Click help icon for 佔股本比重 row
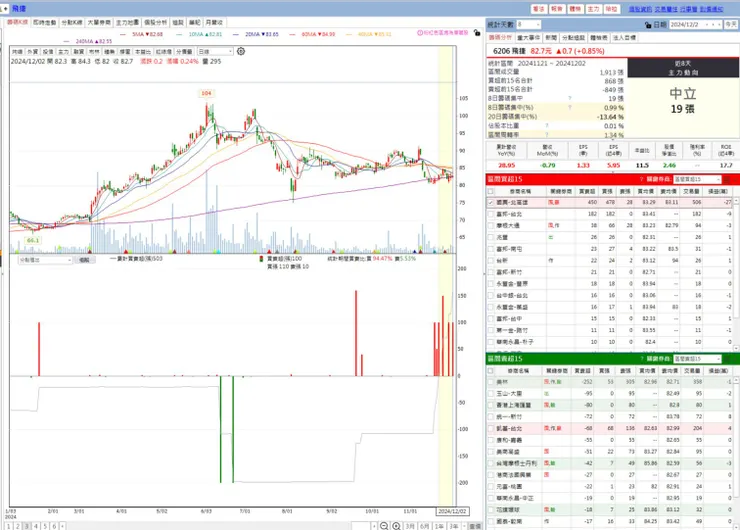The image size is (740, 530). pyautogui.click(x=547, y=126)
